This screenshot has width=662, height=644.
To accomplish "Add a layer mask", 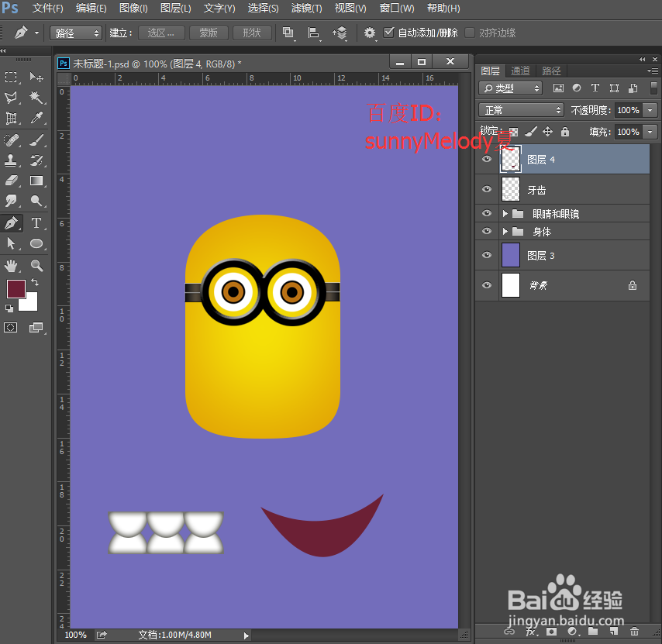I will (x=551, y=632).
